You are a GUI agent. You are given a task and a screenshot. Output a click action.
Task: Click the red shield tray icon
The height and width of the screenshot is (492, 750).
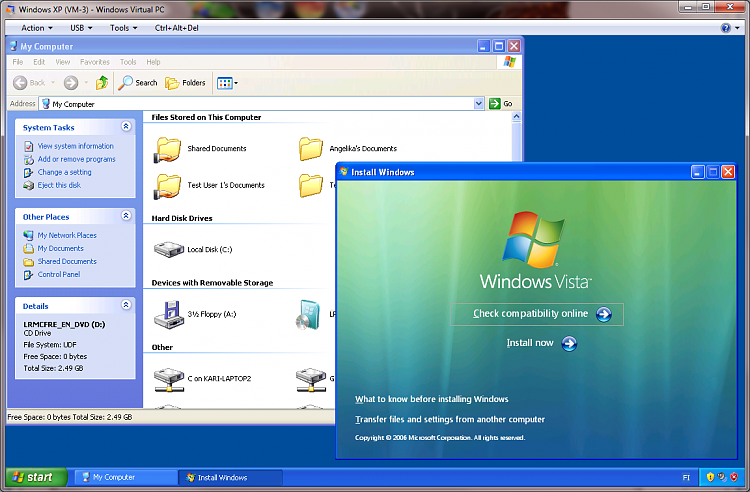pos(734,477)
